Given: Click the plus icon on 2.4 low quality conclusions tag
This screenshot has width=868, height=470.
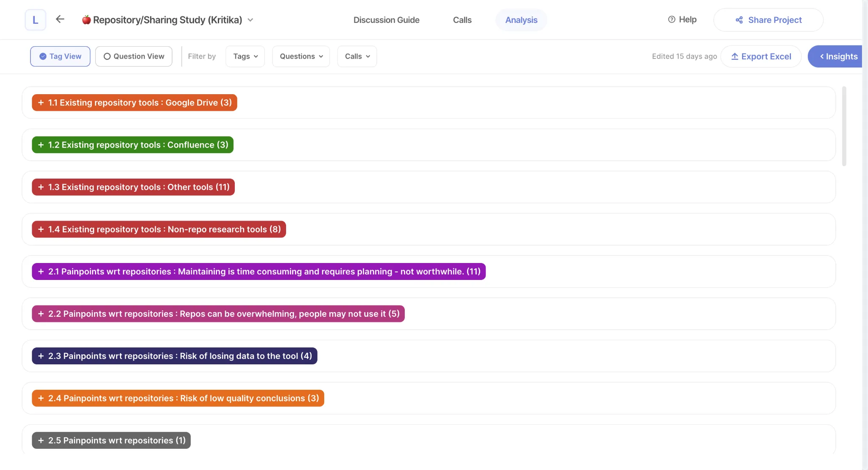Looking at the screenshot, I should [x=41, y=398].
